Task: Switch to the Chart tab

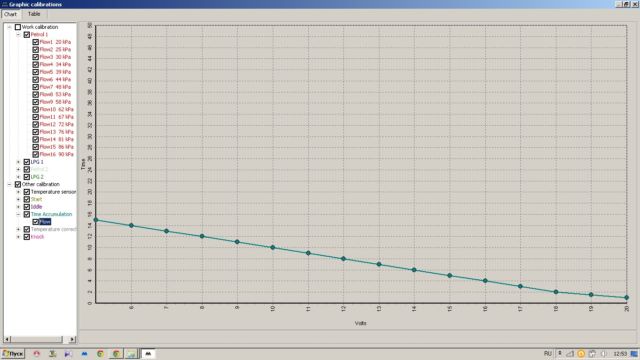Action: click(x=10, y=14)
